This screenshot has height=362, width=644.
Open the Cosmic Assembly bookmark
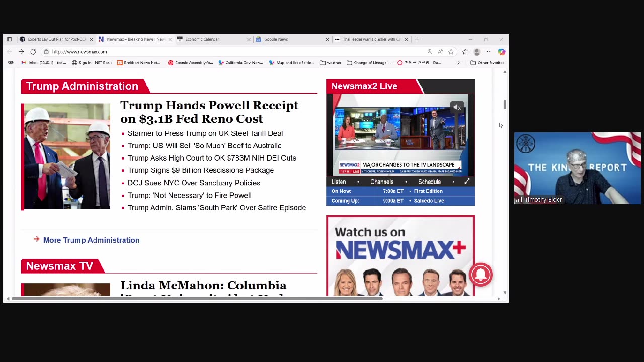[x=191, y=63]
